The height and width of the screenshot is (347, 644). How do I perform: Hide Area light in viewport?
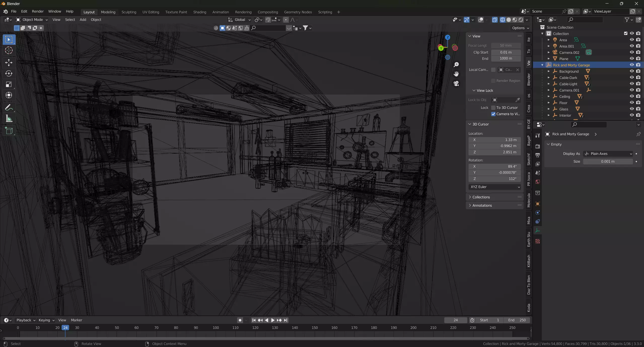632,40
